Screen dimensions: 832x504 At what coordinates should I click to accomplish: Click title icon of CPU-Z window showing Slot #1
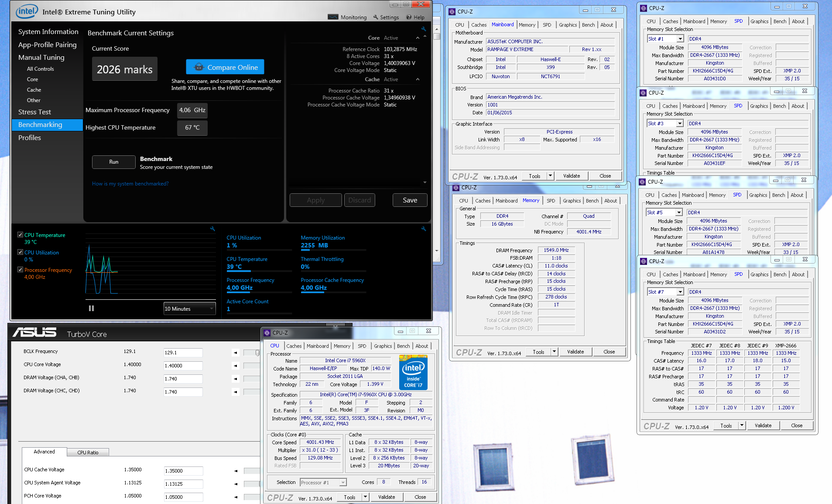click(x=644, y=8)
